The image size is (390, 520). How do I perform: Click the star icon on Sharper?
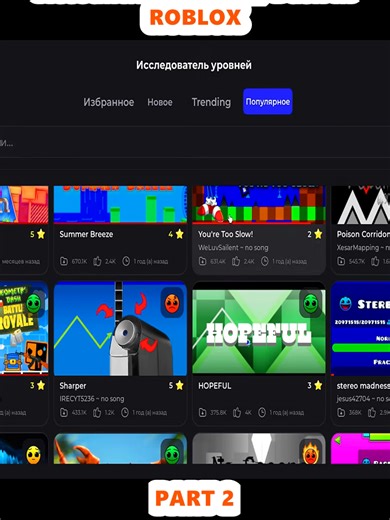click(x=180, y=385)
